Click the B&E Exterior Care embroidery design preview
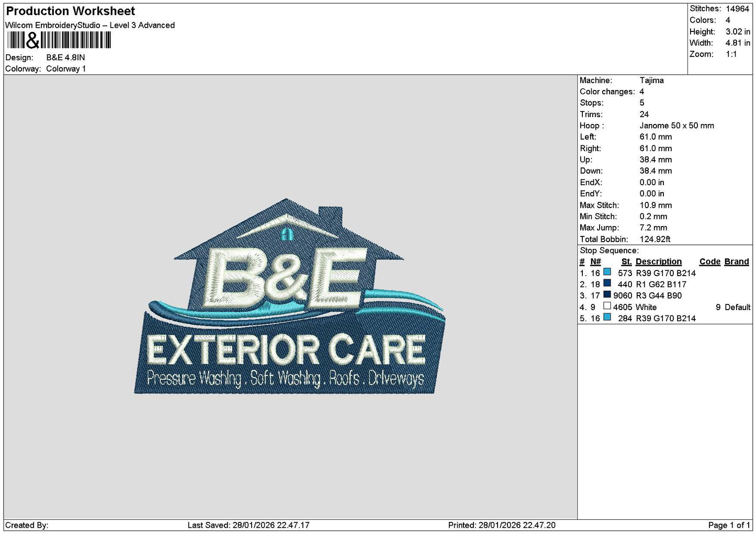The width and height of the screenshot is (756, 534). pos(289,296)
